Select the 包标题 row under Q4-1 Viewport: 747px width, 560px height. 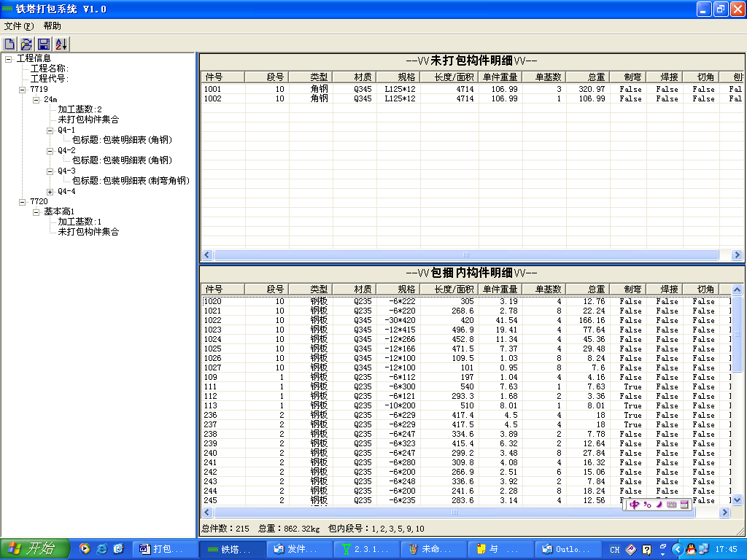click(x=122, y=140)
